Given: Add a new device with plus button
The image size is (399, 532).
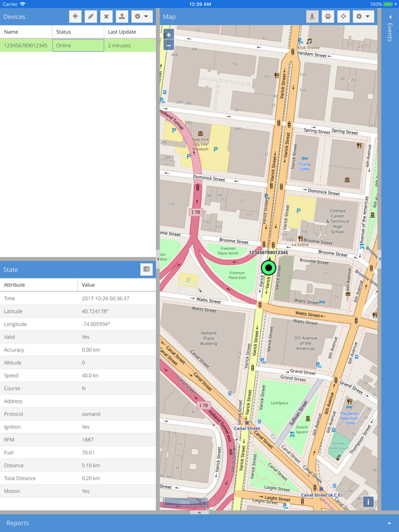Looking at the screenshot, I should coord(75,17).
